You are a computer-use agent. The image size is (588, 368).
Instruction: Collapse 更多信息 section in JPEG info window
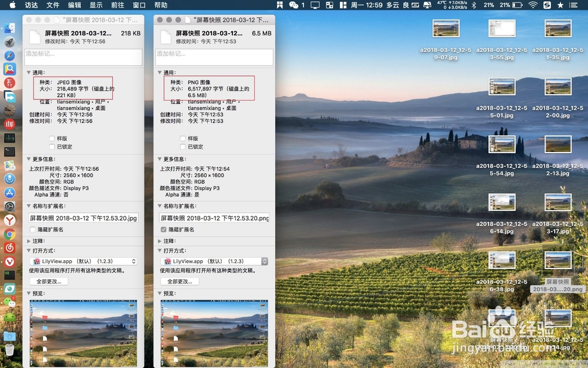pos(29,159)
